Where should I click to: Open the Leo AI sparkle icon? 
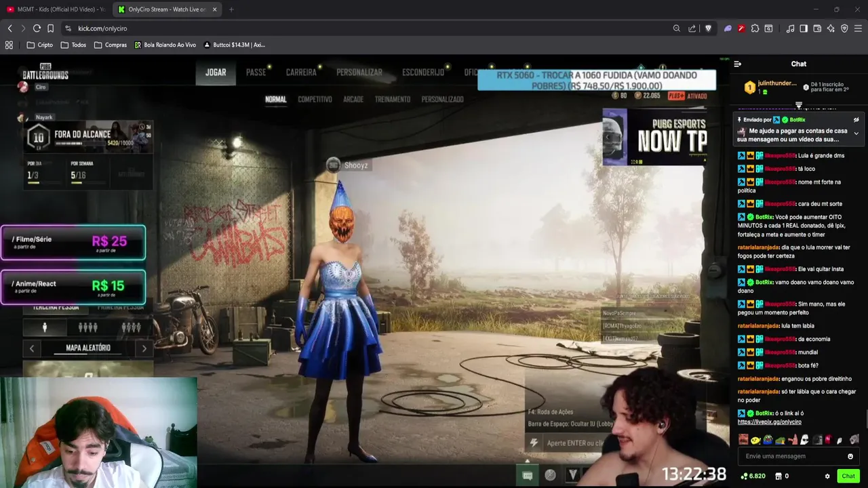[x=831, y=28]
